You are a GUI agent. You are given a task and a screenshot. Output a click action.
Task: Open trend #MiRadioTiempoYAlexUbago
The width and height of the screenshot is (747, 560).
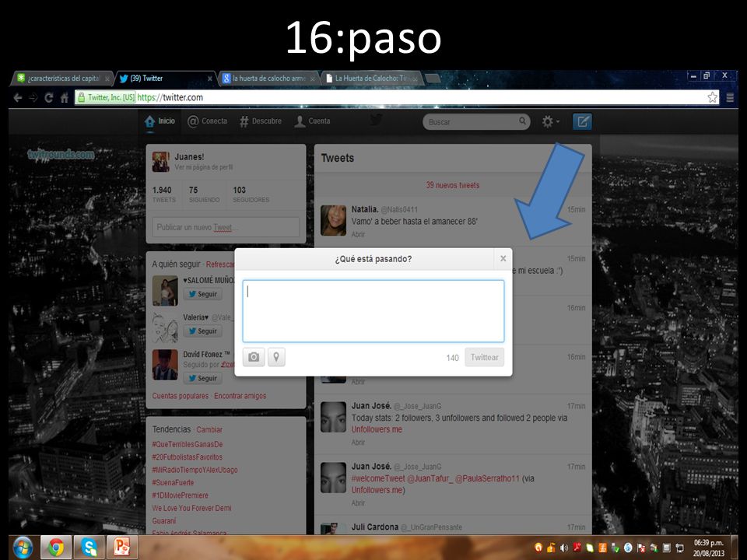(195, 470)
